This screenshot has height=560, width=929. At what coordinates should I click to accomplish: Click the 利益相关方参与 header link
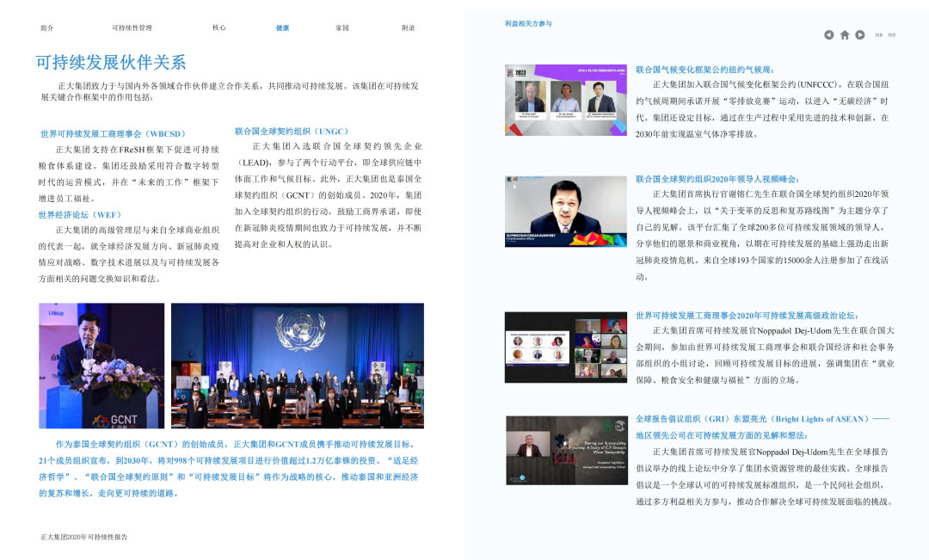(528, 24)
